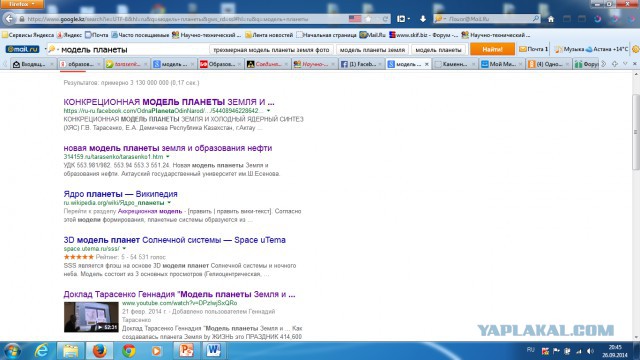Select the suggestion модель планеты земля

[x=372, y=50]
